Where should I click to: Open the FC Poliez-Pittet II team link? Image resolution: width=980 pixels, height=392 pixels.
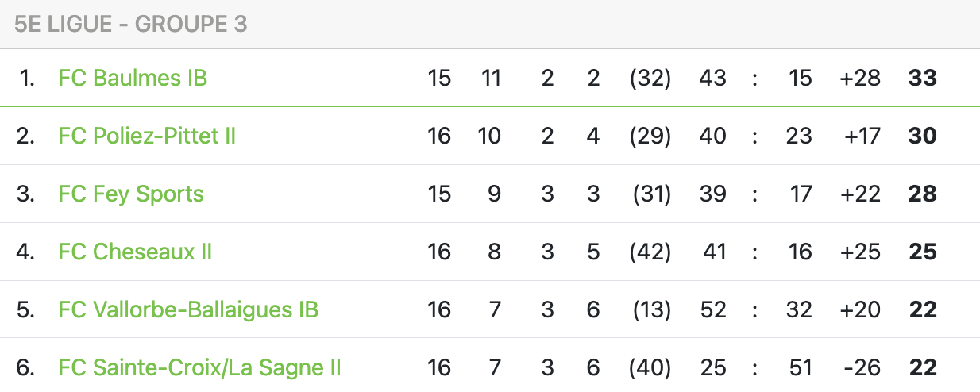coord(147,136)
